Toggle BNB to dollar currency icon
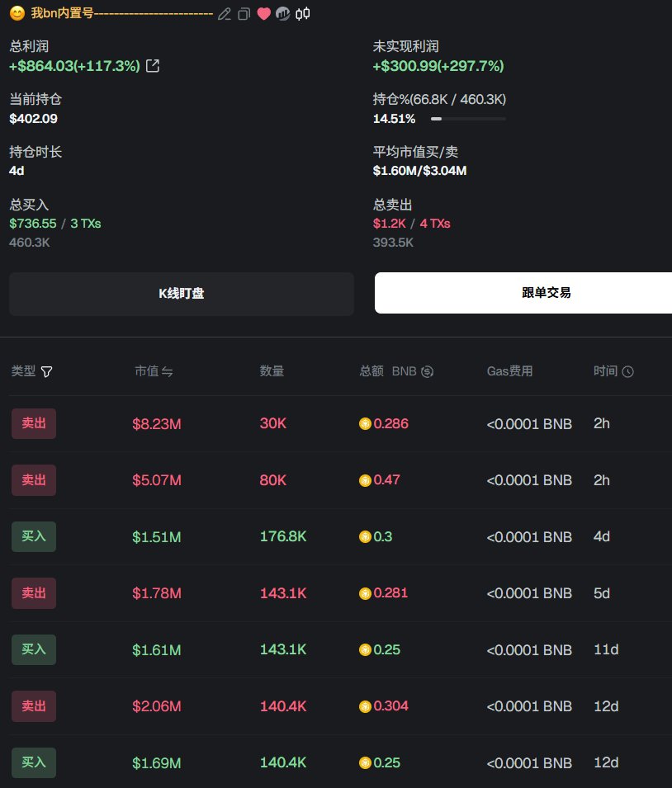The height and width of the screenshot is (788, 672). (x=427, y=371)
